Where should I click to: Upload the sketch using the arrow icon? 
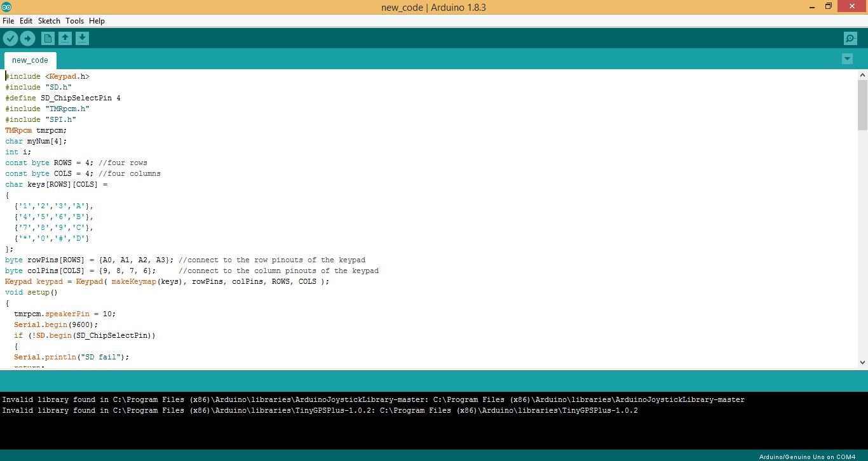click(x=27, y=38)
